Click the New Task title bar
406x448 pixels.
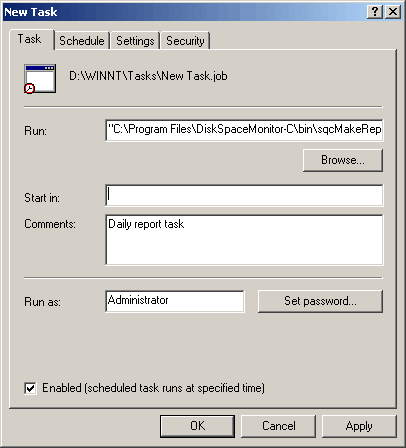tap(185, 12)
